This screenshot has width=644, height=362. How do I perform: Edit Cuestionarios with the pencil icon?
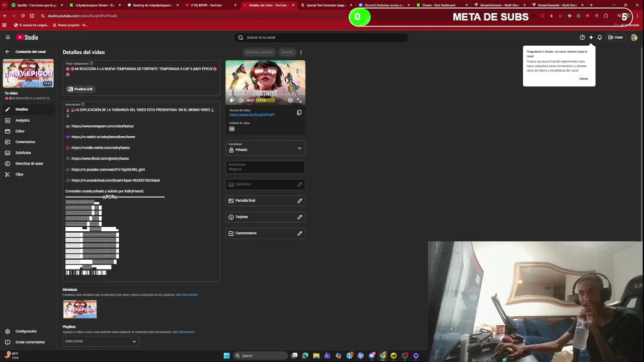[x=300, y=233]
